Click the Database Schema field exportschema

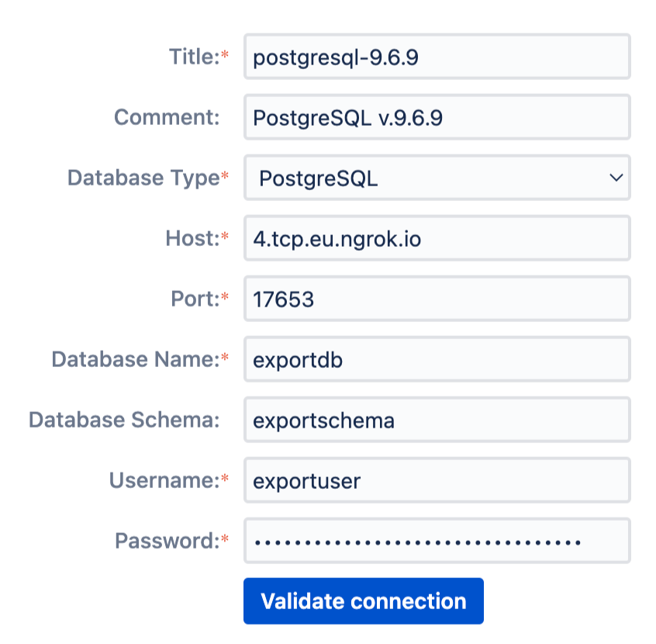tap(437, 420)
